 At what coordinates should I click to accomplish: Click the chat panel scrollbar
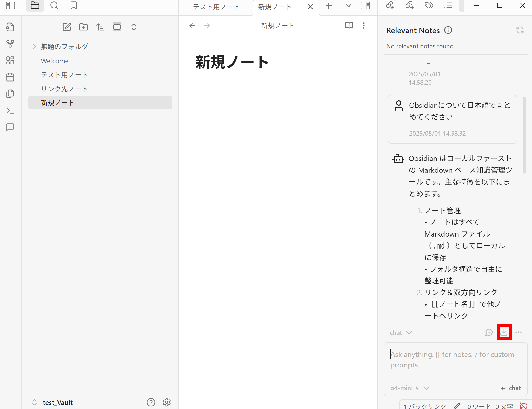(x=524, y=135)
